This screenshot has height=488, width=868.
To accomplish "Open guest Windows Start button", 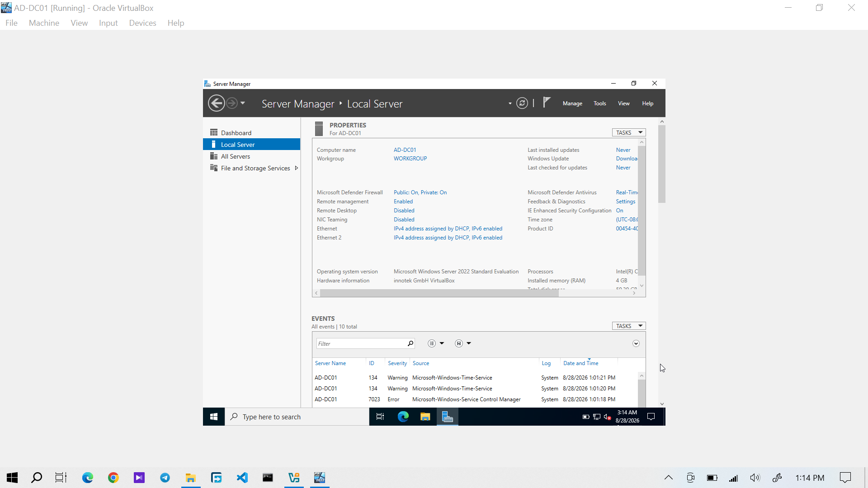I will (214, 417).
